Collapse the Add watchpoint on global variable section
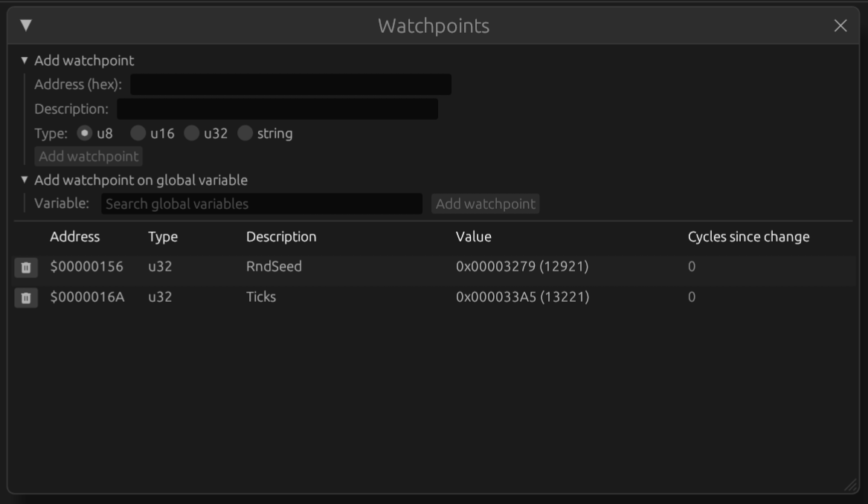868x504 pixels. [x=25, y=179]
